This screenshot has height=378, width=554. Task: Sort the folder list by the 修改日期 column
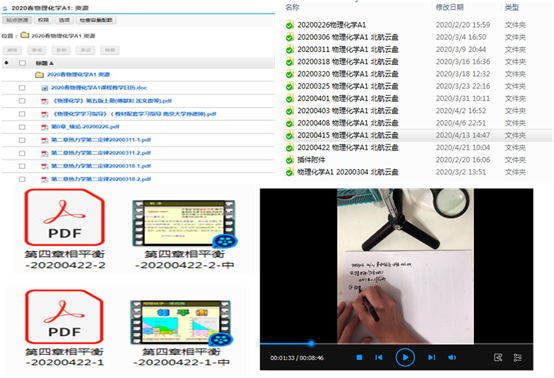pos(449,7)
